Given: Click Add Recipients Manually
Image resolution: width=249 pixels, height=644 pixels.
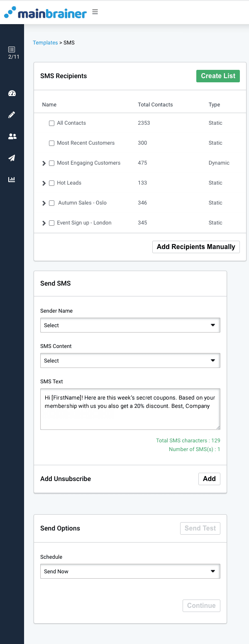Looking at the screenshot, I should (x=196, y=247).
